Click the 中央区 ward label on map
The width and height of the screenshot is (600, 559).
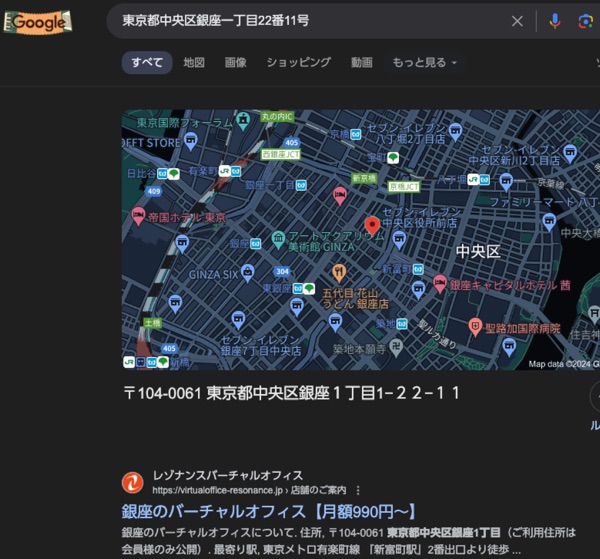click(478, 251)
